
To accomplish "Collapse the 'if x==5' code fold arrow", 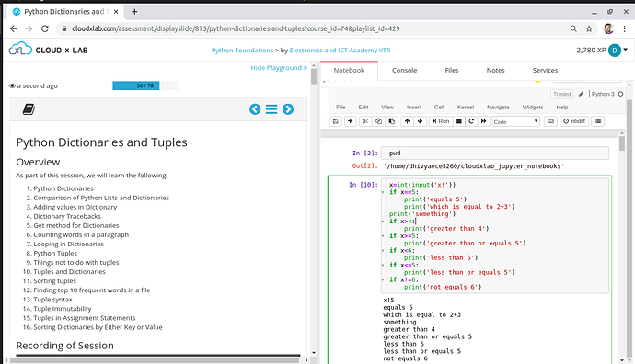I will 383,192.
